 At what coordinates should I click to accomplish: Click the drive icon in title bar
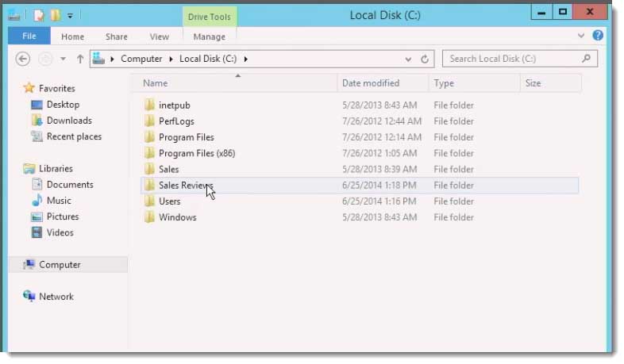[x=14, y=16]
